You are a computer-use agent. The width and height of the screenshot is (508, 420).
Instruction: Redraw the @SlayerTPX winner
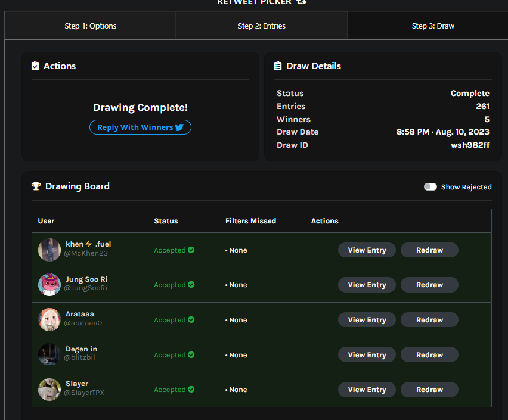pyautogui.click(x=429, y=390)
